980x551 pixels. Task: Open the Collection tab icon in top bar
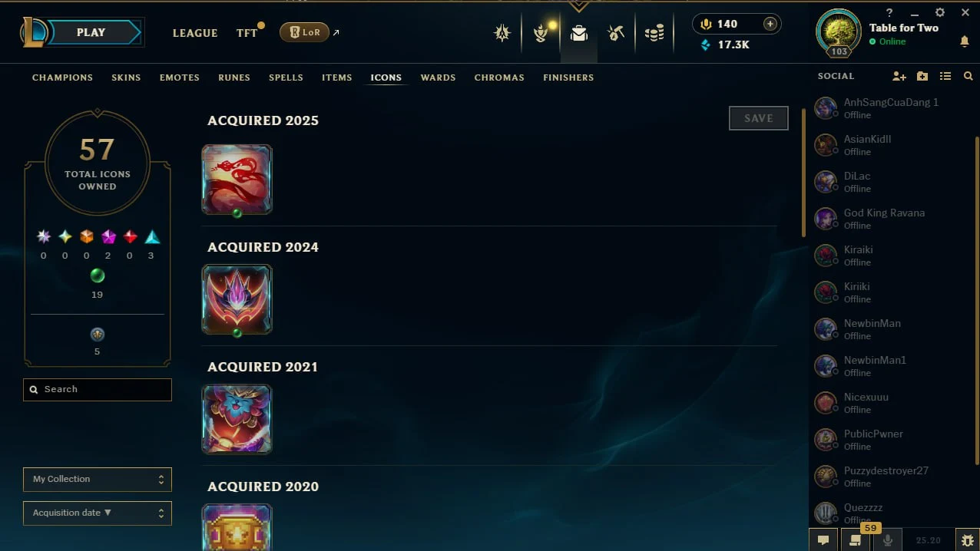tap(579, 33)
